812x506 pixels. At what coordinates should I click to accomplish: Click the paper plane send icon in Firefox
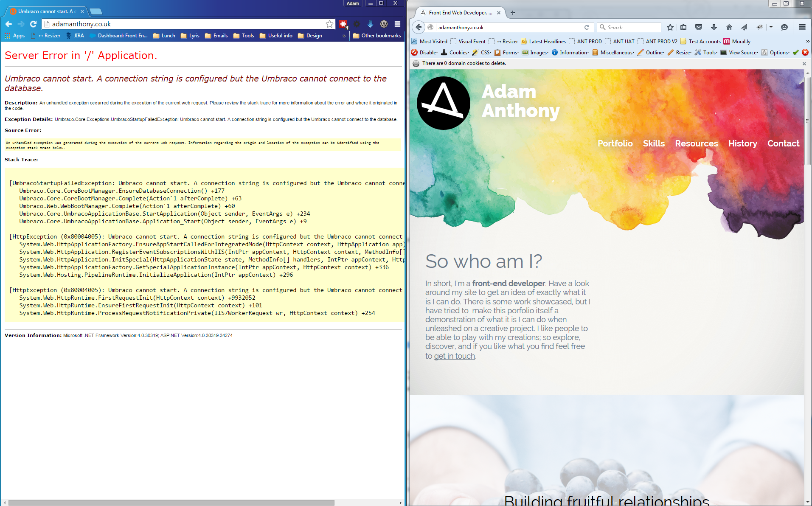[744, 27]
